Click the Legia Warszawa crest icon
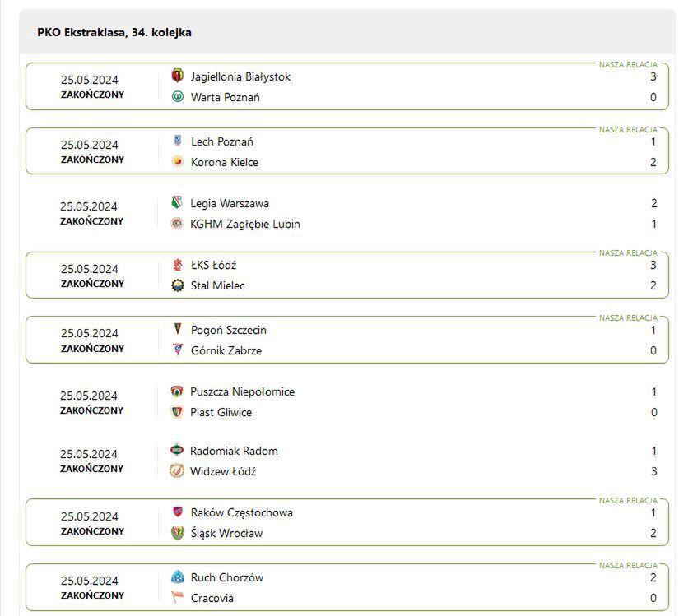 177,203
